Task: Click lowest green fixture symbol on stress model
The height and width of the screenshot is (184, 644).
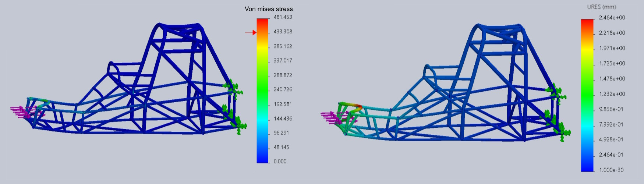Action: (x=240, y=126)
